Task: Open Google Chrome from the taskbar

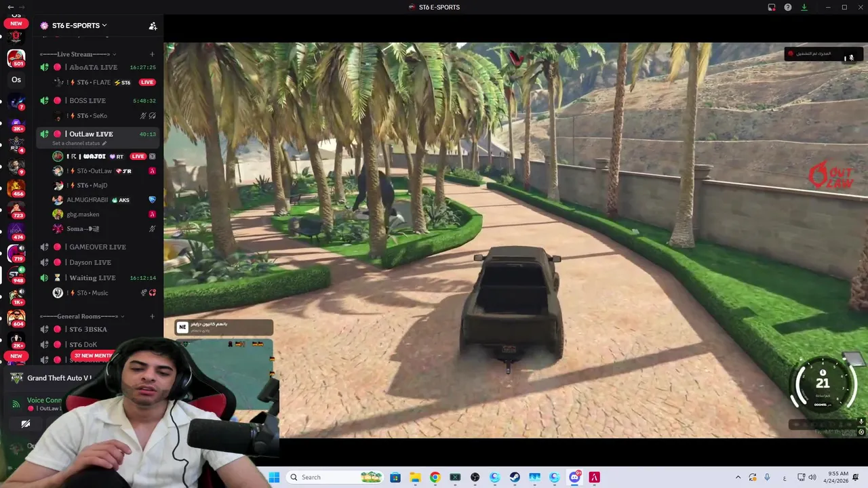Action: click(x=435, y=477)
